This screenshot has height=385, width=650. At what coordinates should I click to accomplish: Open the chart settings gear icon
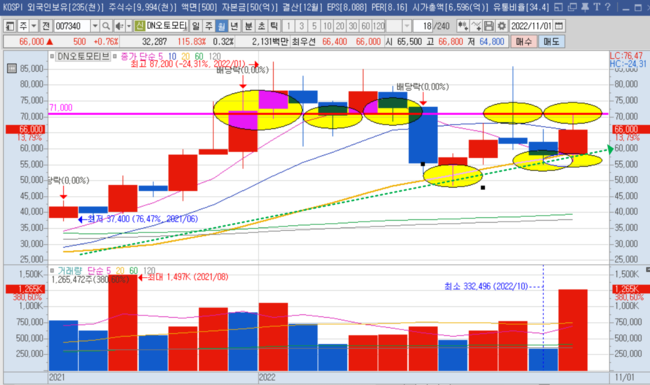(x=502, y=26)
